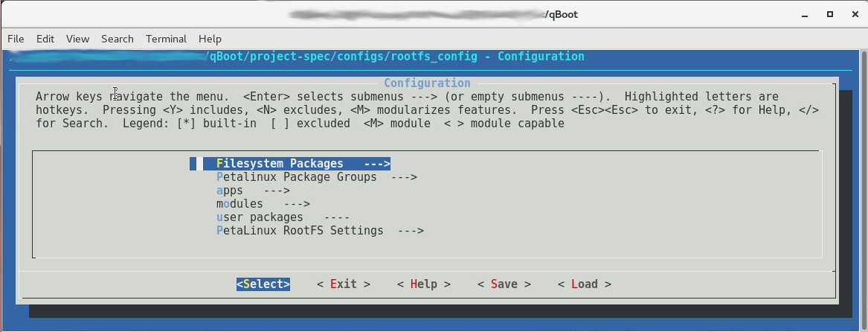Open the View menu
This screenshot has width=868, height=332.
coord(77,39)
